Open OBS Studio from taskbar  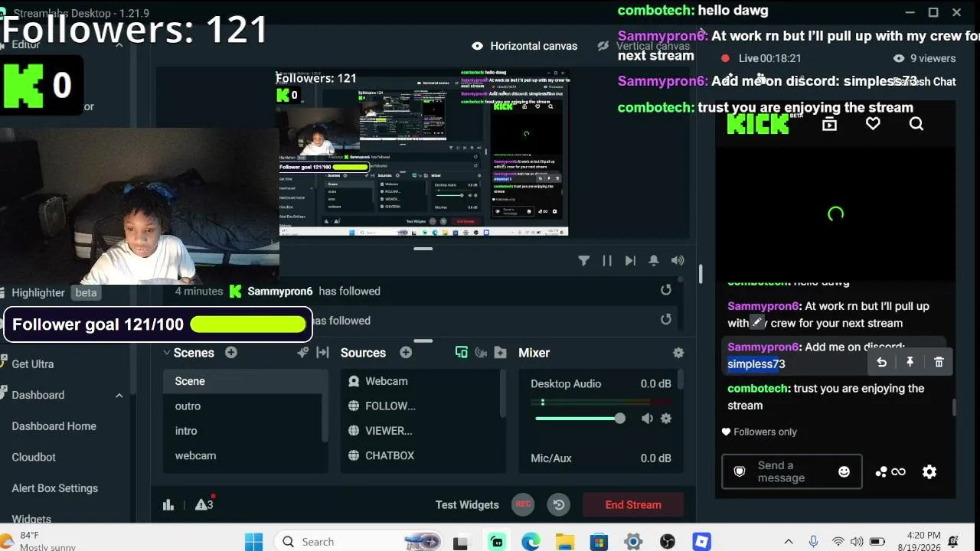668,542
